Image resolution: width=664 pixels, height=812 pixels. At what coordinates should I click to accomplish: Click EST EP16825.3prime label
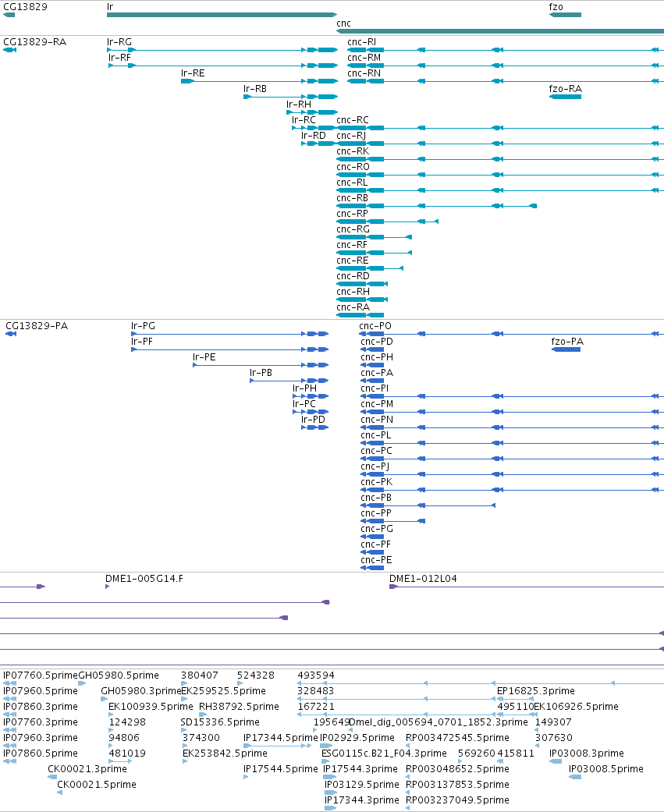pos(536,691)
